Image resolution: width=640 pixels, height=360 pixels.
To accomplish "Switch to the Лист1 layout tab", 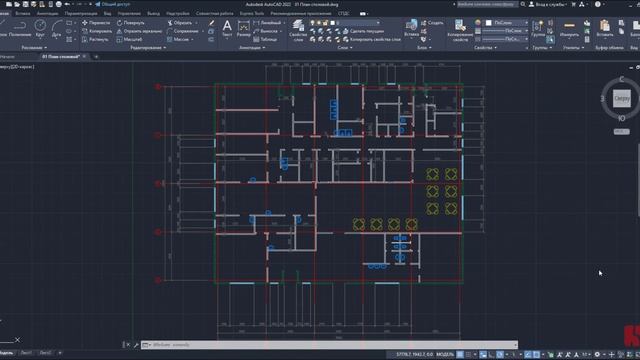I will pos(27,353).
